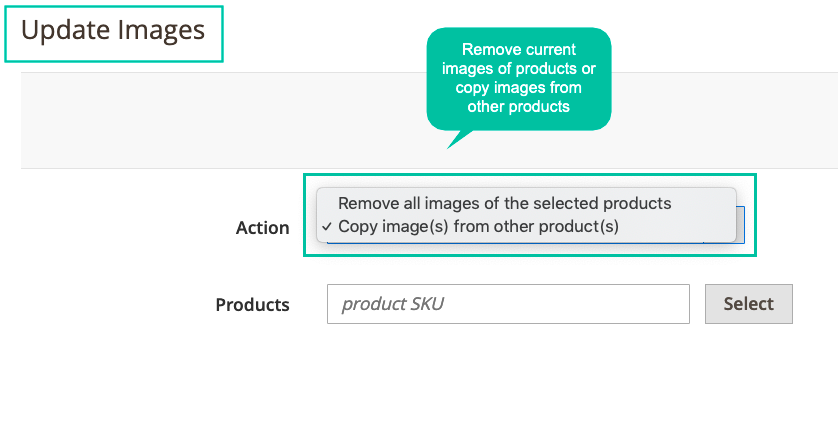The height and width of the screenshot is (432, 838).
Task: Click the "copy images from other products" tooltip text
Action: point(518,97)
